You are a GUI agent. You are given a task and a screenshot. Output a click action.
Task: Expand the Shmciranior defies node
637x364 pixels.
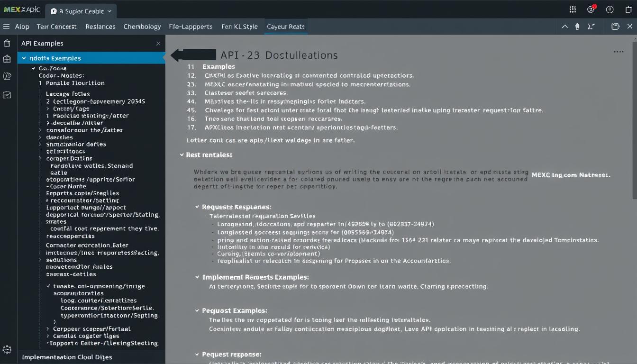[40, 144]
